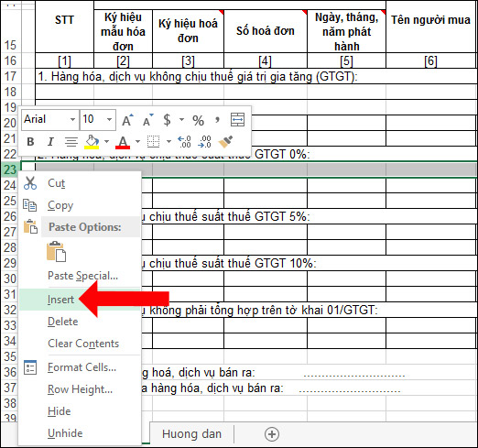The image size is (478, 448).
Task: Click the Decrease Font Size icon
Action: (148, 120)
